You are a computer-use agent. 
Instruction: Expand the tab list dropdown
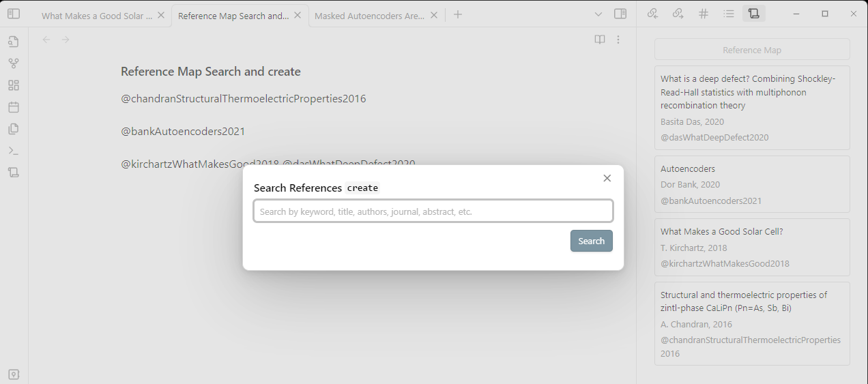598,14
